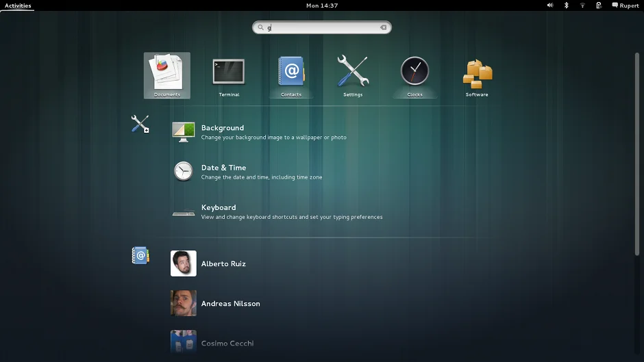Open the volume menu in top bar

pyautogui.click(x=550, y=5)
